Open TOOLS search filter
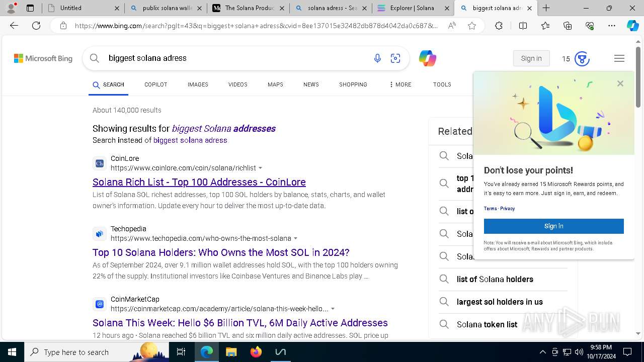 pyautogui.click(x=442, y=84)
